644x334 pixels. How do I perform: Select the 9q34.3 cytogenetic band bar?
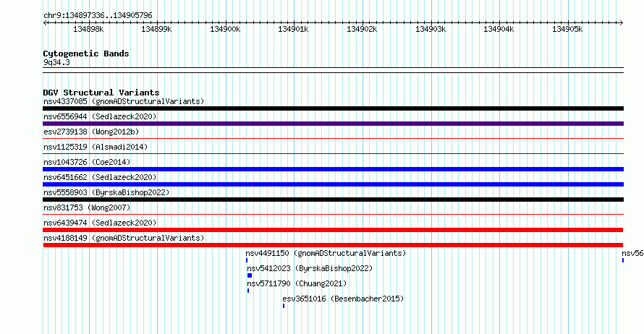(x=333, y=70)
